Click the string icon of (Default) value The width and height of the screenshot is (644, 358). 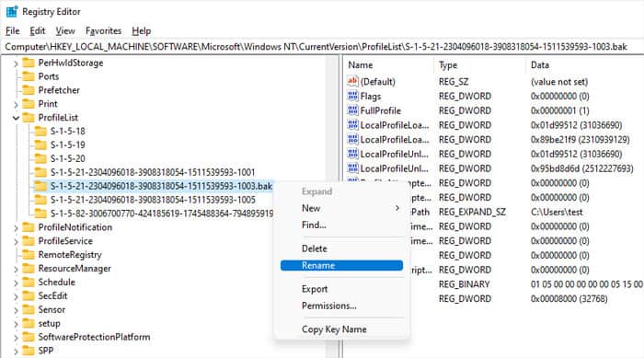tap(352, 81)
